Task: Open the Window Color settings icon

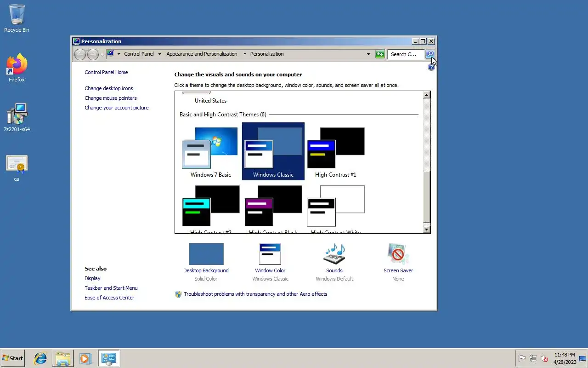Action: (270, 254)
